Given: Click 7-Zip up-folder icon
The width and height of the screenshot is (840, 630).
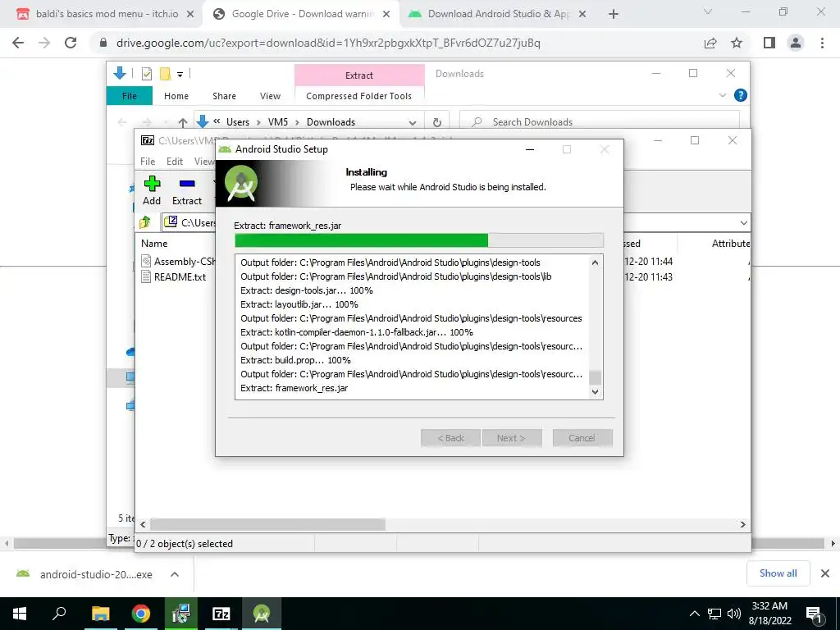Looking at the screenshot, I should click(x=145, y=221).
